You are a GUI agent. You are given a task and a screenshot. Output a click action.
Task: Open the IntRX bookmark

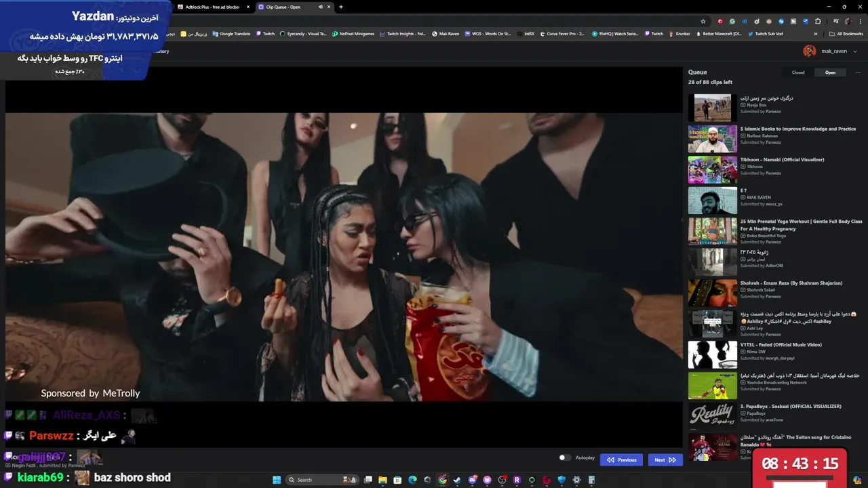526,34
